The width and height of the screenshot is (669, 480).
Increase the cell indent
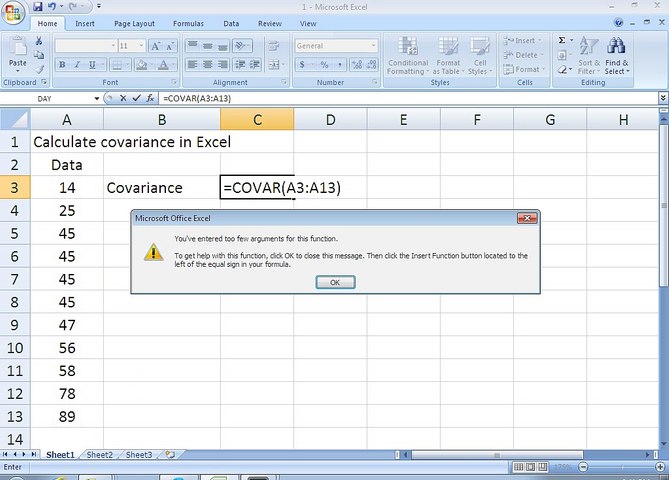tap(255, 64)
